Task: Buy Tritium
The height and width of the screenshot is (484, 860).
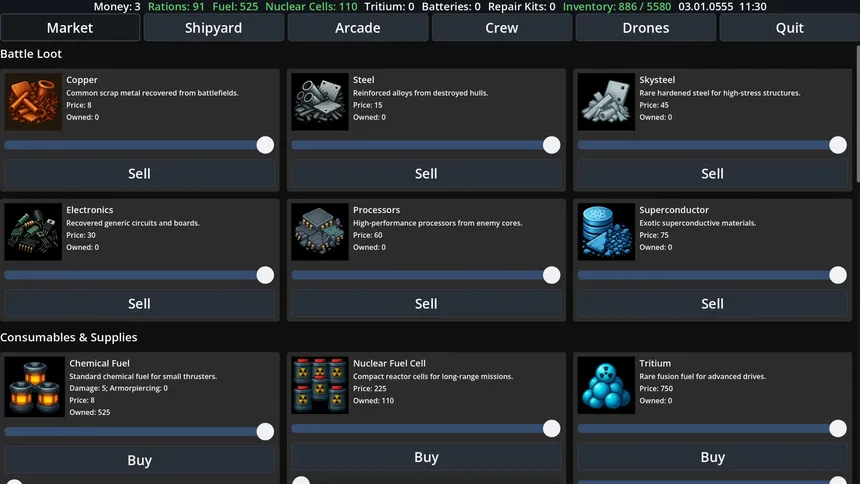Action: (x=712, y=457)
